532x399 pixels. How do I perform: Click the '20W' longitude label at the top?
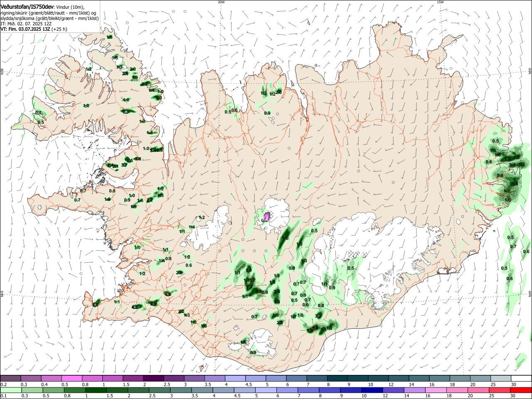221,2
